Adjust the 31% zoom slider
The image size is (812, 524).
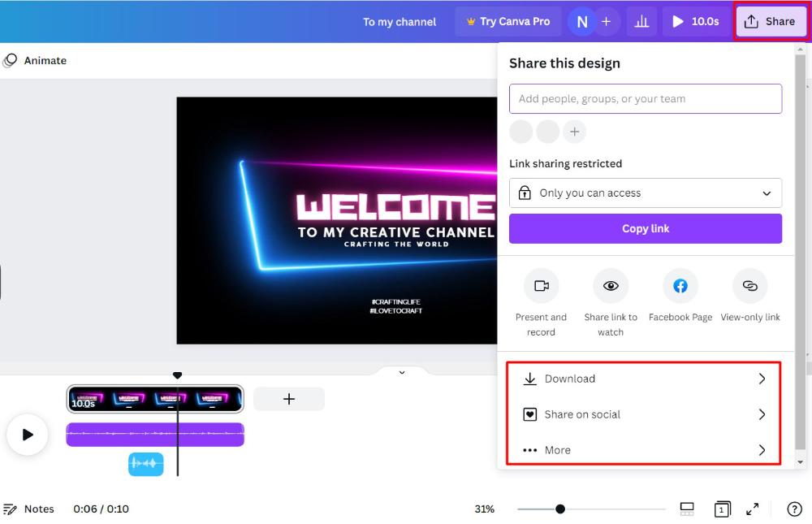pos(559,509)
